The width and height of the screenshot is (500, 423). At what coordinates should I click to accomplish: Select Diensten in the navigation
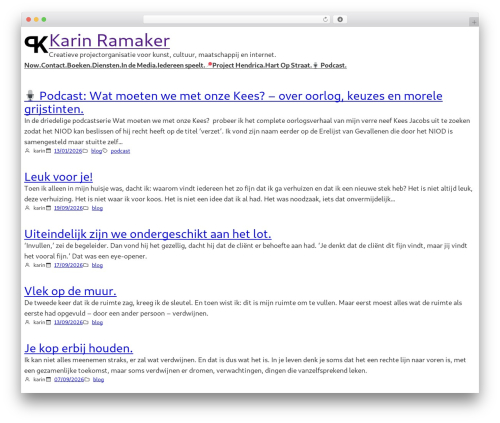[106, 65]
